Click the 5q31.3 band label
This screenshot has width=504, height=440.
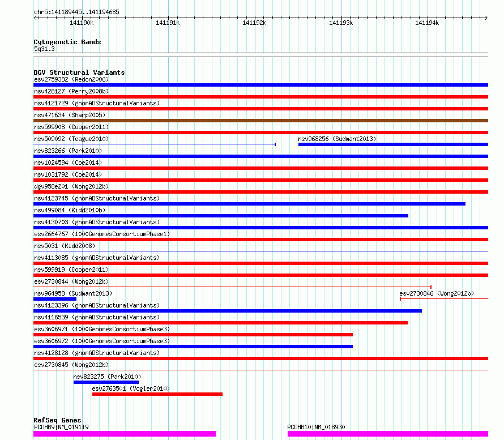coord(44,49)
